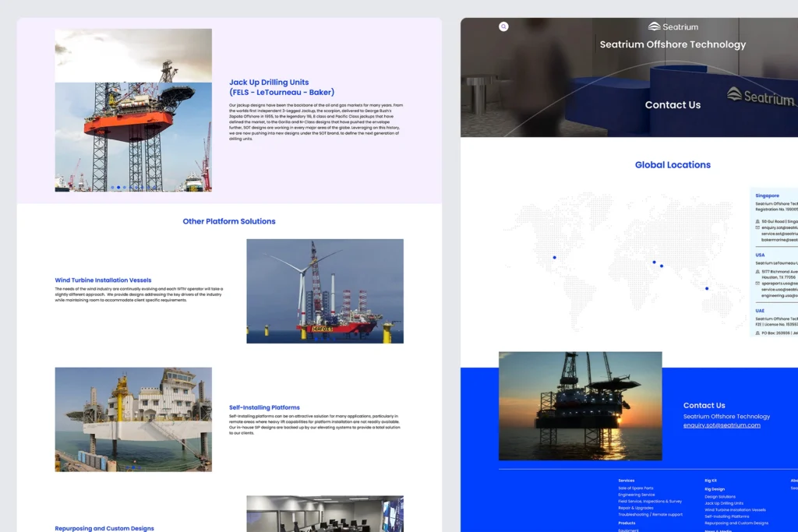Click the USA email envelope icon
The width and height of the screenshot is (798, 532).
pos(757,284)
